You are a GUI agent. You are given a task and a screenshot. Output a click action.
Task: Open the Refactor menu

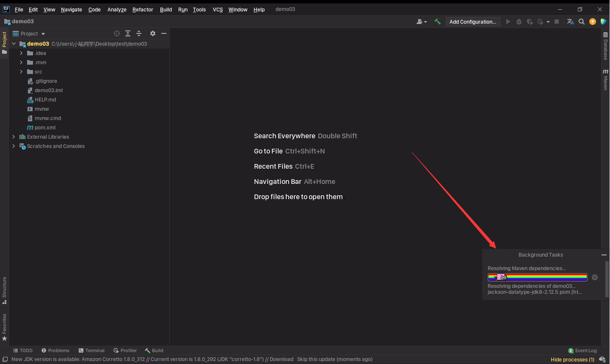click(x=143, y=9)
